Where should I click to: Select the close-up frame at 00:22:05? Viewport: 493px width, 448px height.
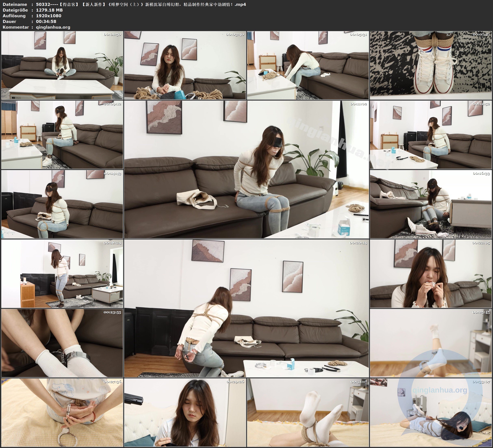coord(431,273)
